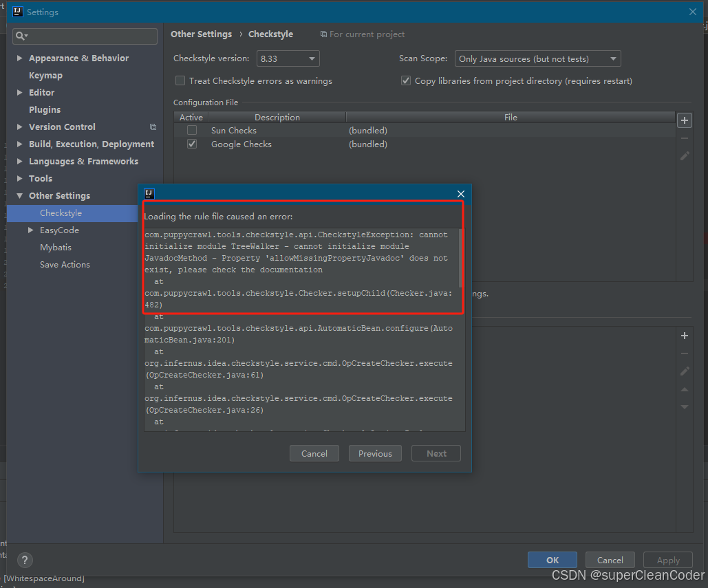
Task: Click OK in Settings window
Action: [553, 560]
